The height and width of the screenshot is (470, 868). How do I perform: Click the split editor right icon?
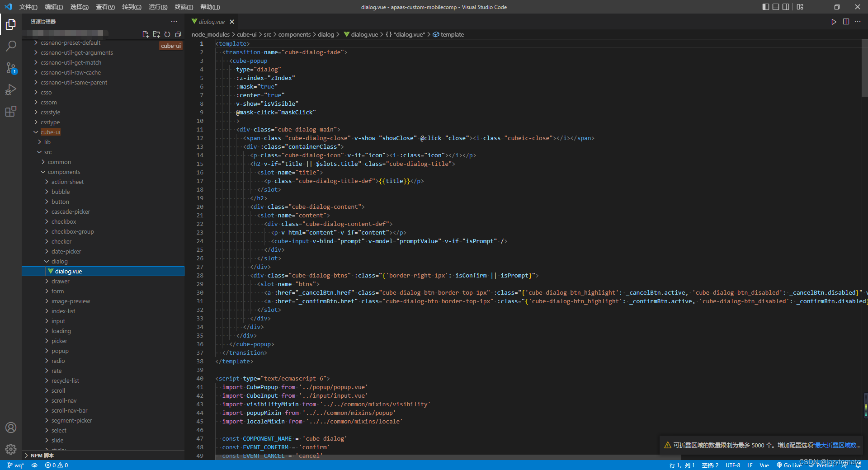[x=846, y=22]
